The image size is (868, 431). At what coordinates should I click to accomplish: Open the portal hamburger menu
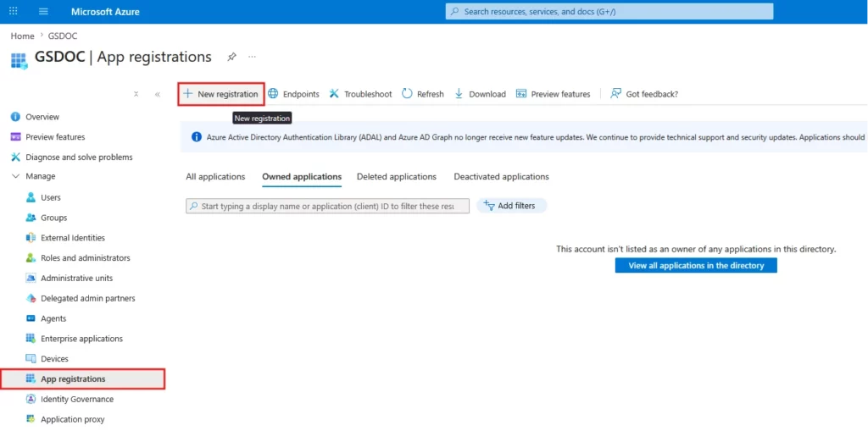click(x=44, y=12)
